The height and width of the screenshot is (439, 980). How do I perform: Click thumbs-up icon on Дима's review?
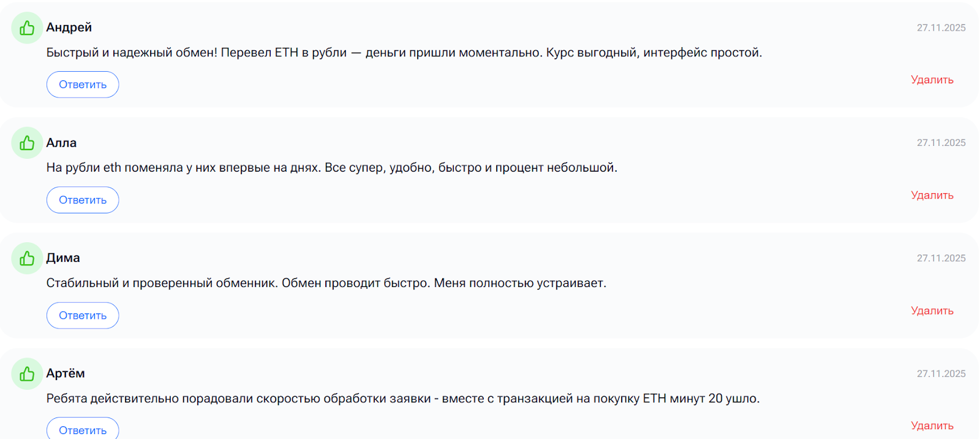27,259
